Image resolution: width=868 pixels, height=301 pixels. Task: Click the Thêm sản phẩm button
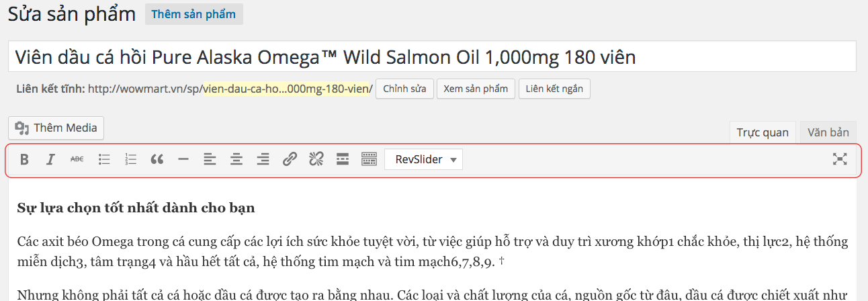(194, 14)
